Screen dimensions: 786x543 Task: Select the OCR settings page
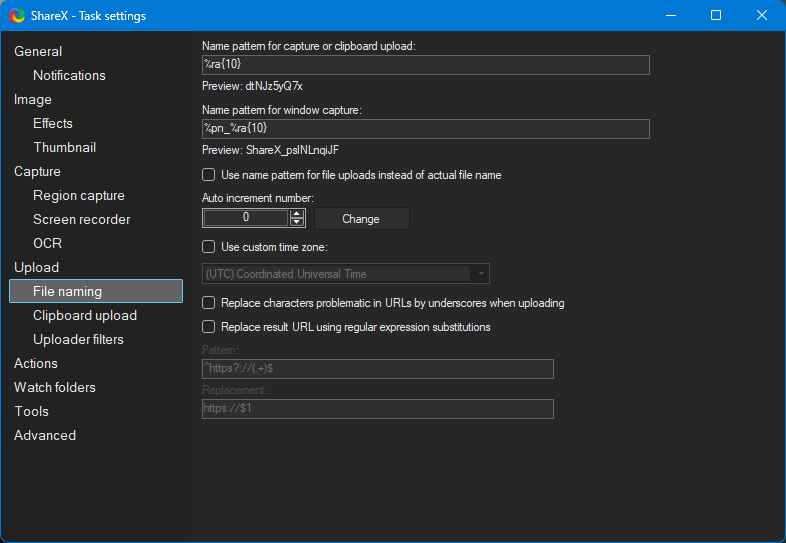(48, 243)
